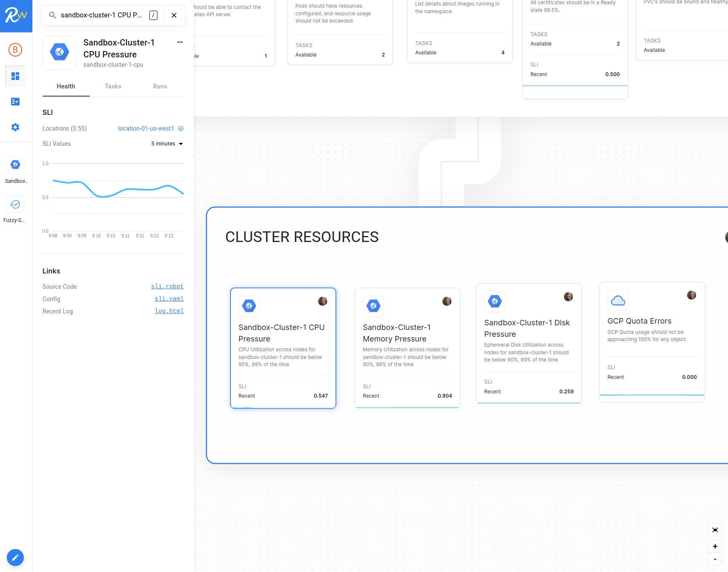The image size is (728, 572).
Task: Open the orange B workspace icon
Action: [15, 50]
